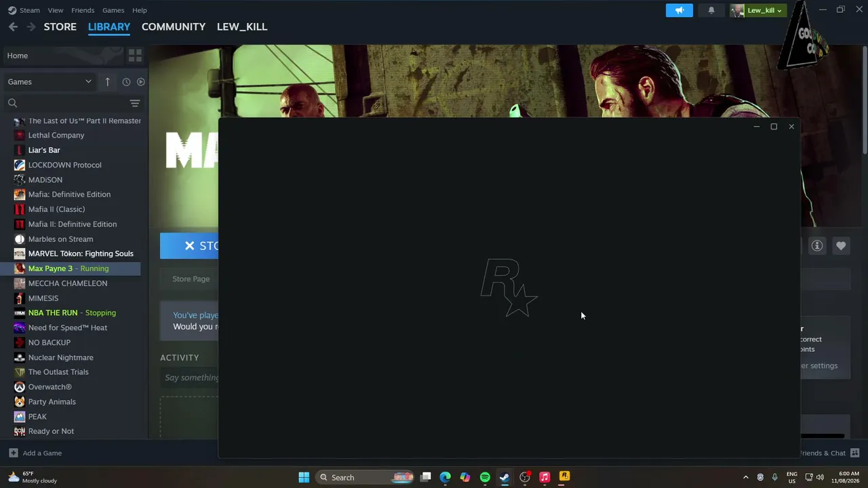Focus the library search field
Viewport: 868px width, 488px height.
coord(73,103)
